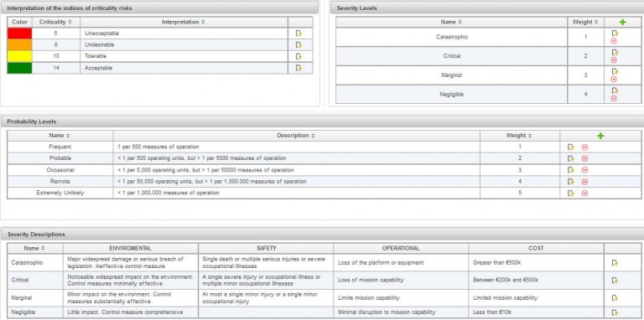The image size is (644, 320).
Task: Click the COST column header
Action: (536, 248)
